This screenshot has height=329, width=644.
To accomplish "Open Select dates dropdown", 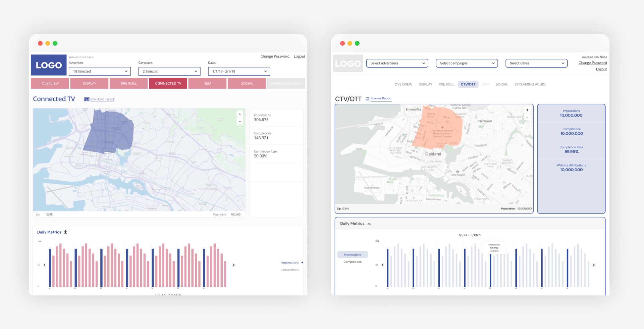I will tap(537, 63).
